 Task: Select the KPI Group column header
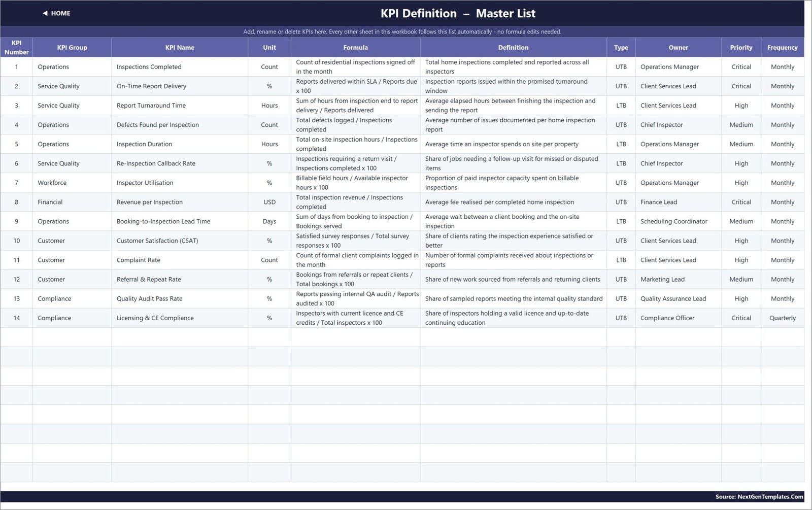point(72,47)
